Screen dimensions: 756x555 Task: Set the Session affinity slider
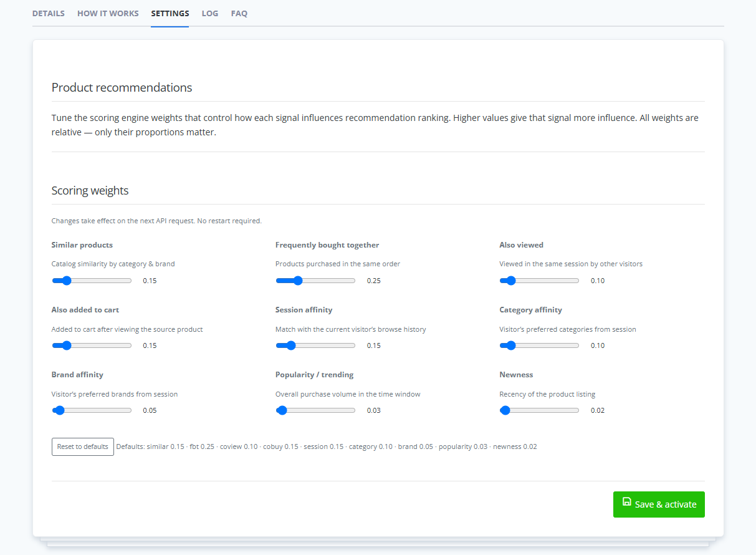[x=315, y=345]
